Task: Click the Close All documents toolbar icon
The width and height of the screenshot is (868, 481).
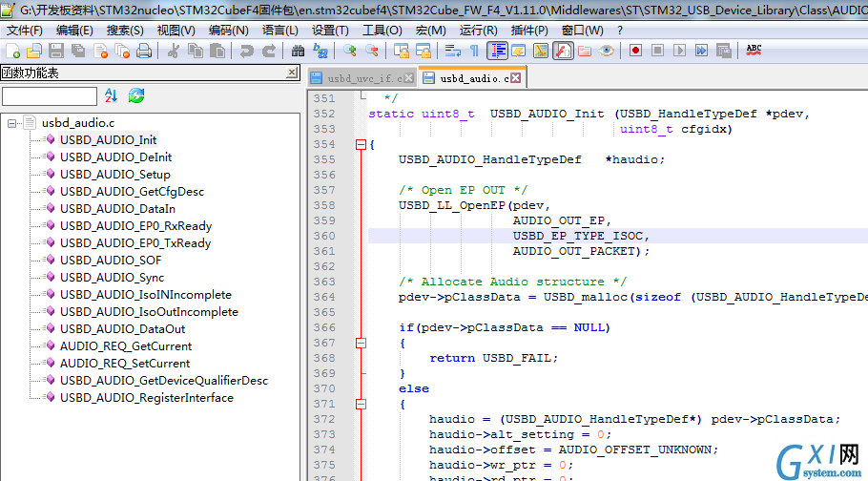Action: pos(122,51)
